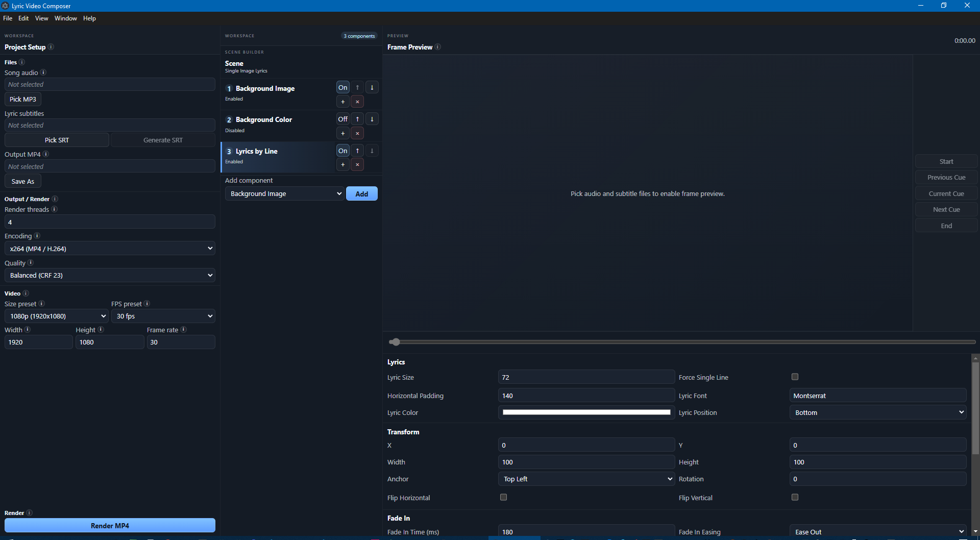Open the Output MP4 info tooltip
Screen dimensions: 980x540
45,154
